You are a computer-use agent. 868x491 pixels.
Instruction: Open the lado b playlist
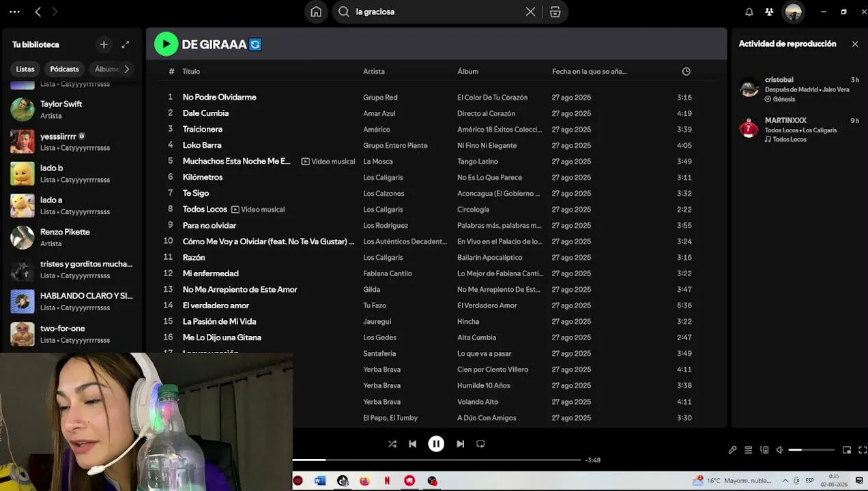pyautogui.click(x=72, y=173)
